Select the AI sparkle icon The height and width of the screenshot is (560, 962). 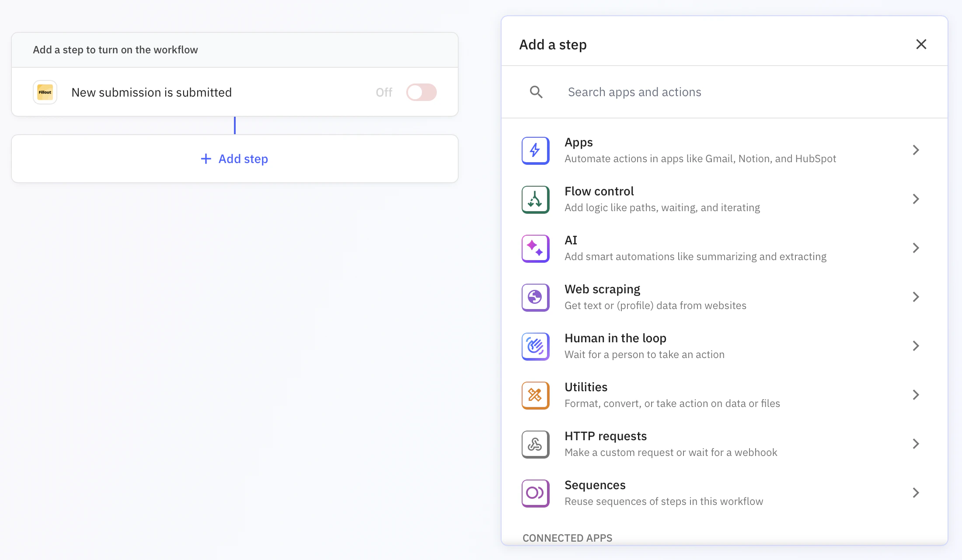pos(535,248)
